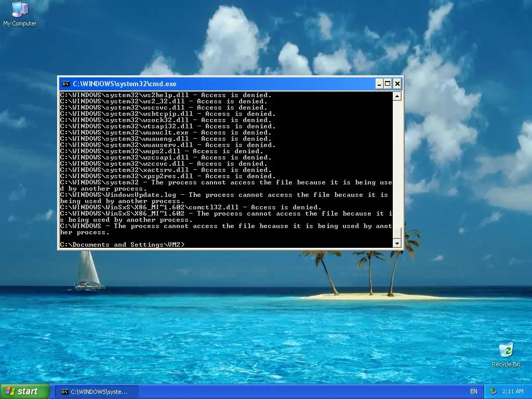Image resolution: width=532 pixels, height=399 pixels.
Task: Click the xpsp2res.dll access denied line
Action: (168, 176)
